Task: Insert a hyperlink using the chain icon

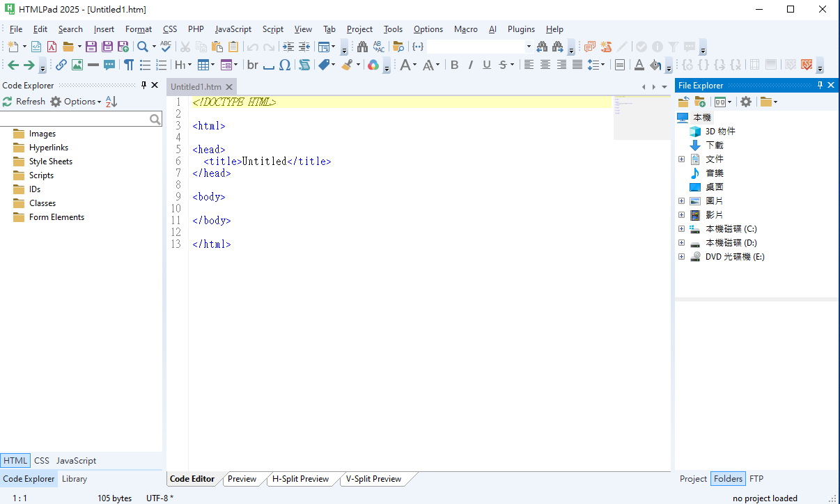Action: [61, 65]
